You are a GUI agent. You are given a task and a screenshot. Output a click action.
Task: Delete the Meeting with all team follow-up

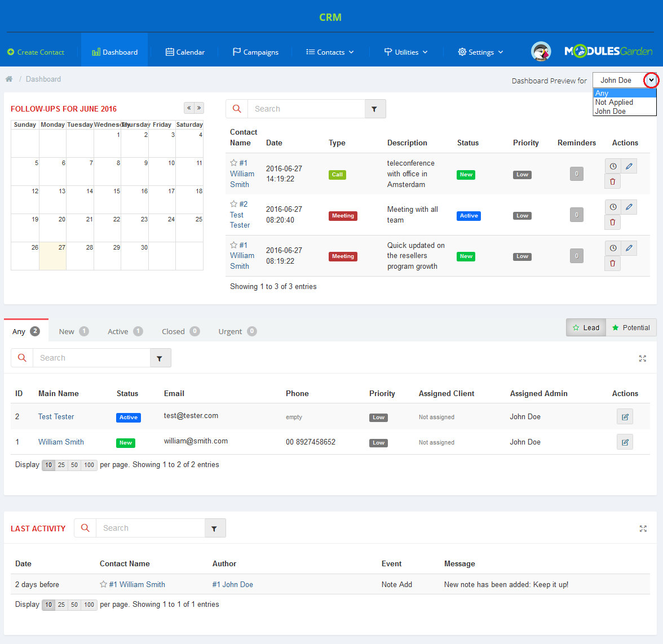613,222
